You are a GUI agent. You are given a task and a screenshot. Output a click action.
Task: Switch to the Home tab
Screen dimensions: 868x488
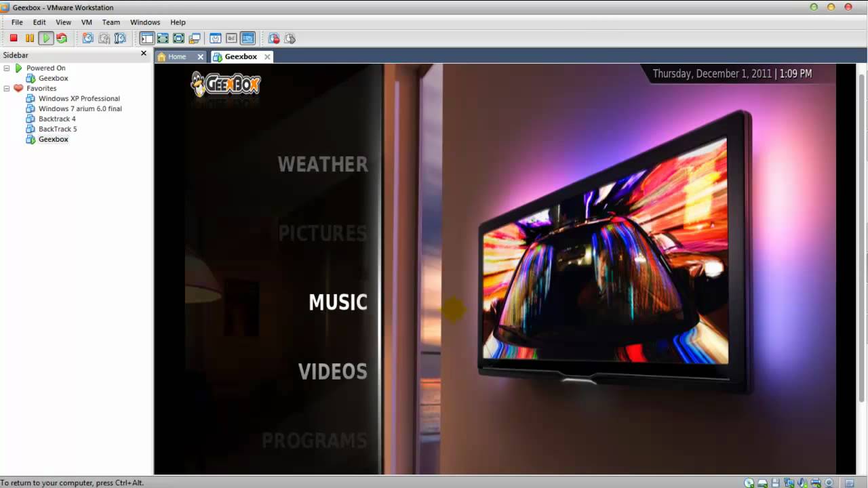pyautogui.click(x=177, y=57)
